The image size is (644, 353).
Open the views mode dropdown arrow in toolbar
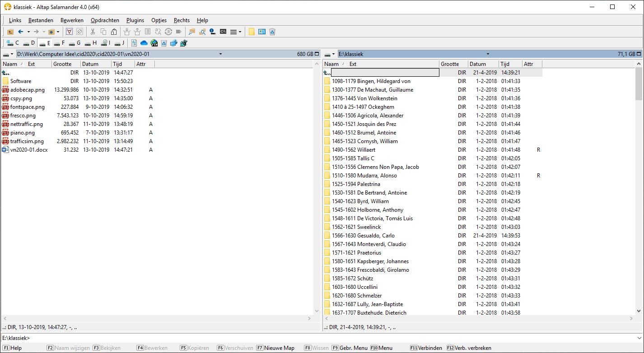tap(240, 32)
